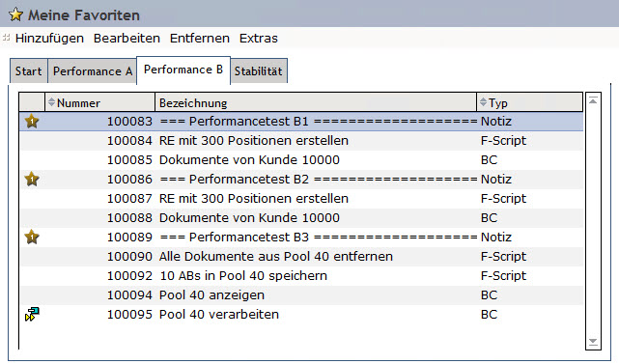This screenshot has height=364, width=619.
Task: Switch to the Stabilität tab
Action: [259, 71]
